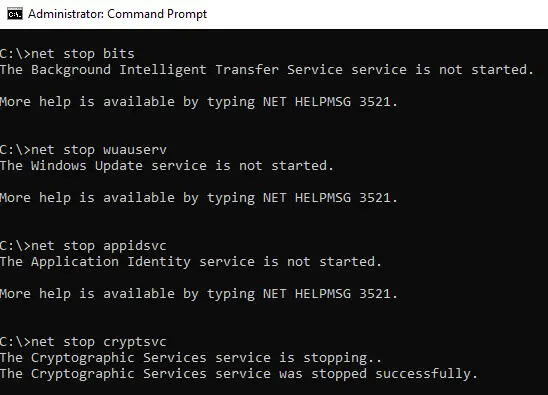Viewport: 548px width, 395px height.
Task: Click the word 'bits' in first command
Action: 119,54
